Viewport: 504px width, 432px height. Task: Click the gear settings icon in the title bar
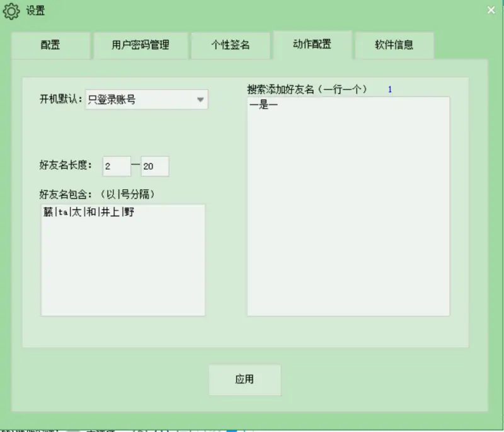click(x=11, y=11)
